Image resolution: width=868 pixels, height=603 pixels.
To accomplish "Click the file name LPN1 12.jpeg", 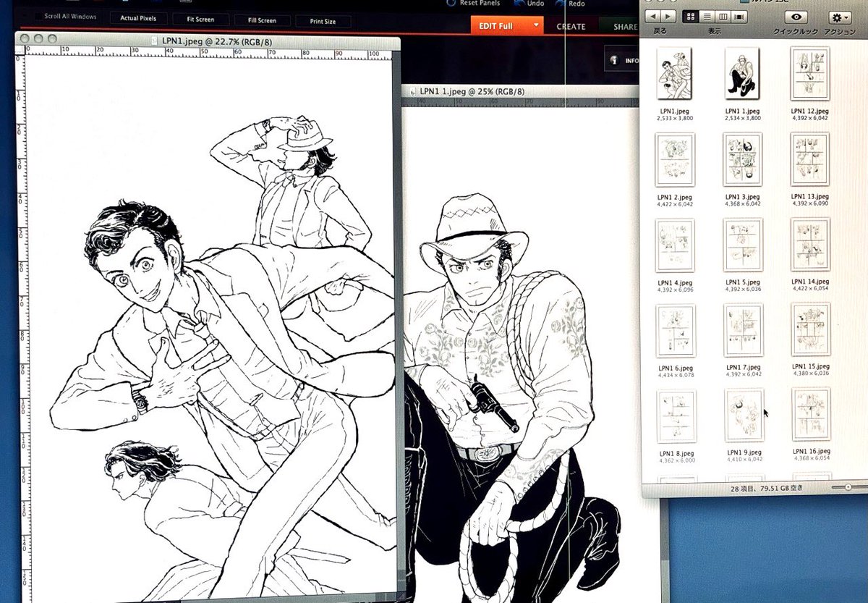I will [810, 111].
